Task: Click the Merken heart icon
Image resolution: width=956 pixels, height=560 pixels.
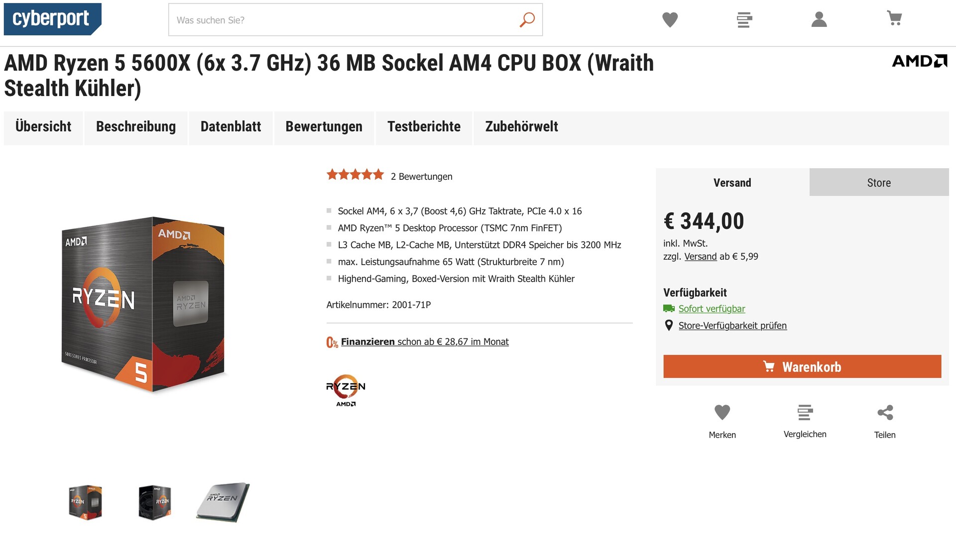Action: pos(722,412)
